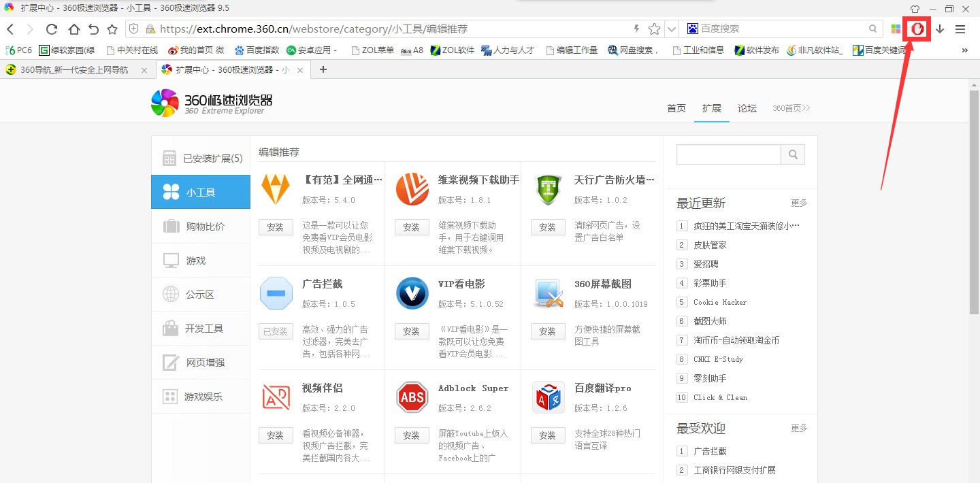Click the extension store search magnifier button
The height and width of the screenshot is (483, 980).
pos(793,154)
